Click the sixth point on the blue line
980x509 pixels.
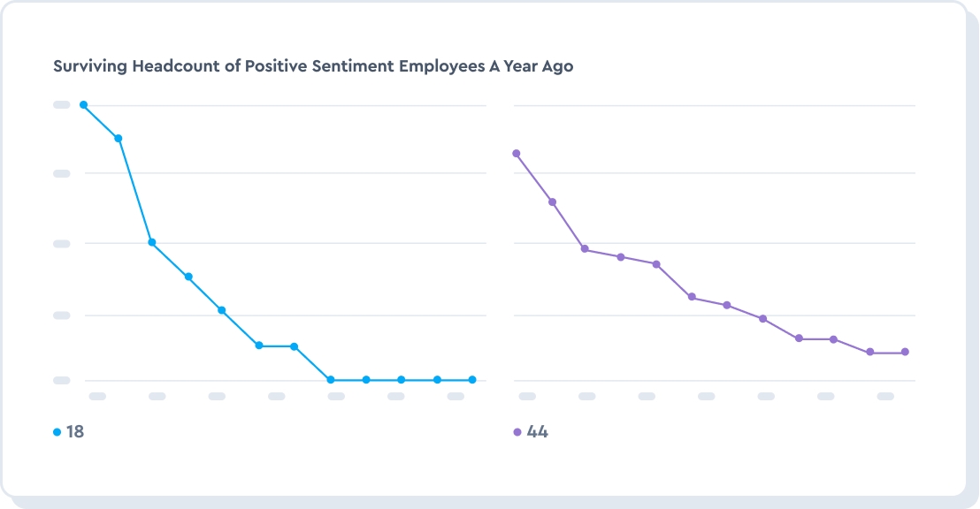pos(259,346)
